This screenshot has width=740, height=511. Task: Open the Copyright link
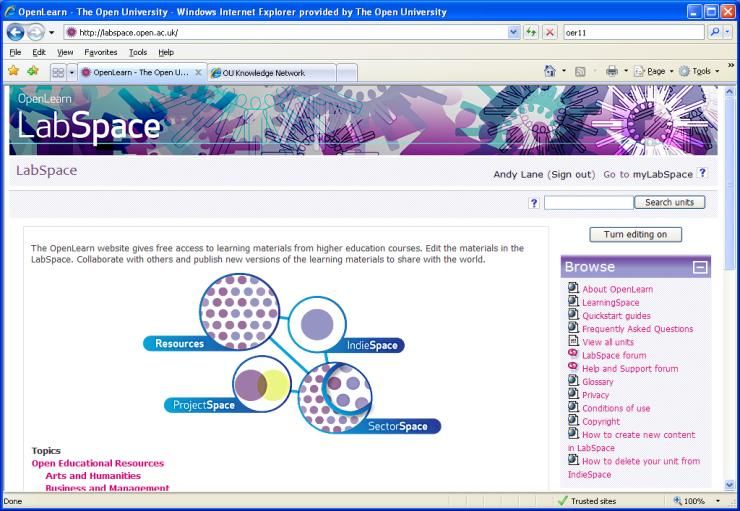point(601,421)
